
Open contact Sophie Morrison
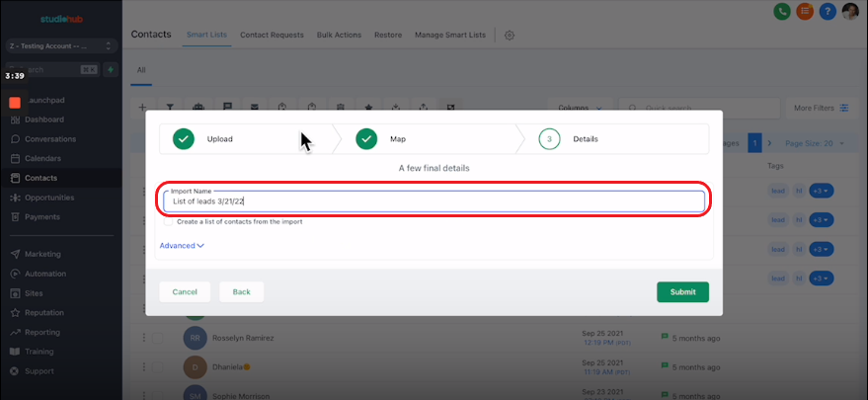tap(241, 396)
